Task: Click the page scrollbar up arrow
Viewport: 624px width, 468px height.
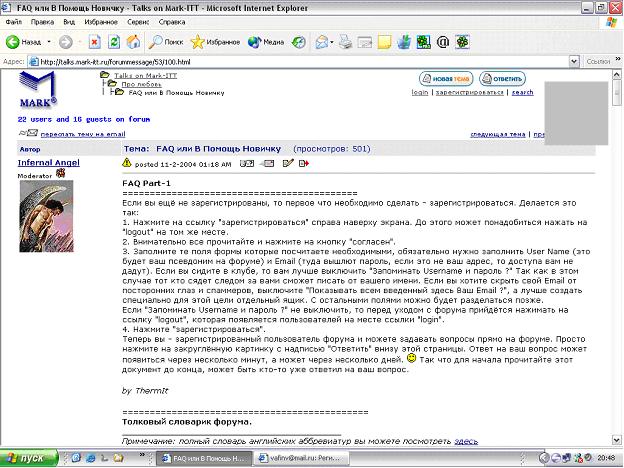Action: [x=617, y=74]
